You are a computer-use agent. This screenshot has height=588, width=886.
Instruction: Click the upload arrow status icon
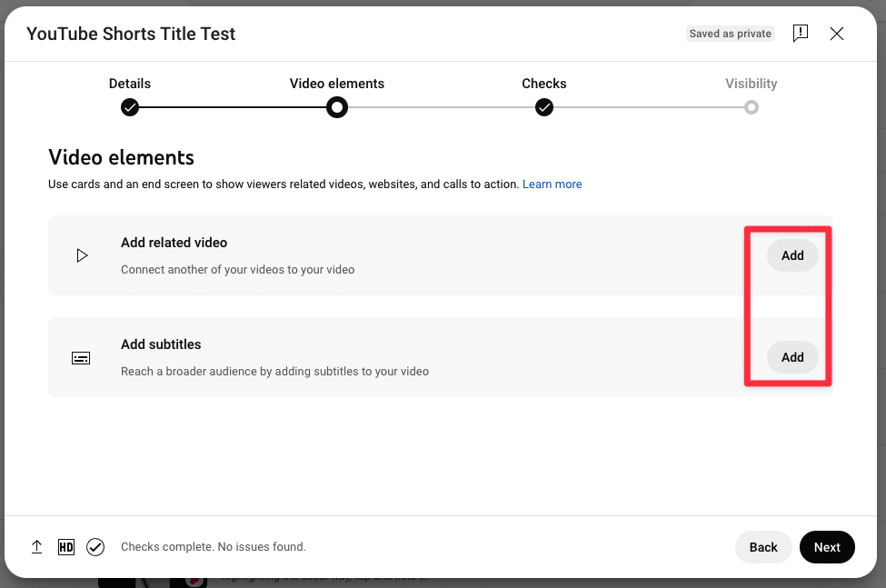point(36,547)
